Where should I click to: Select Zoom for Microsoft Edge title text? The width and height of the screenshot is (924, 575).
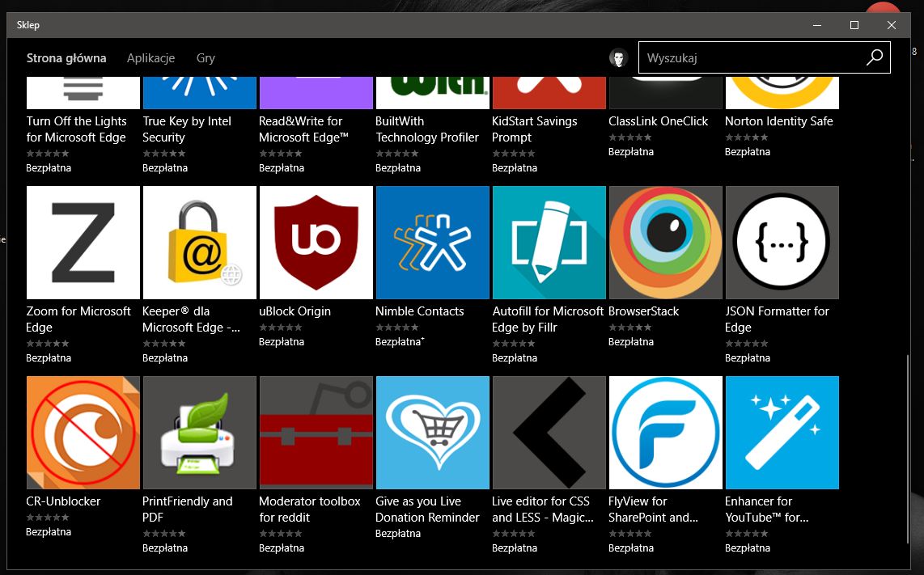78,319
